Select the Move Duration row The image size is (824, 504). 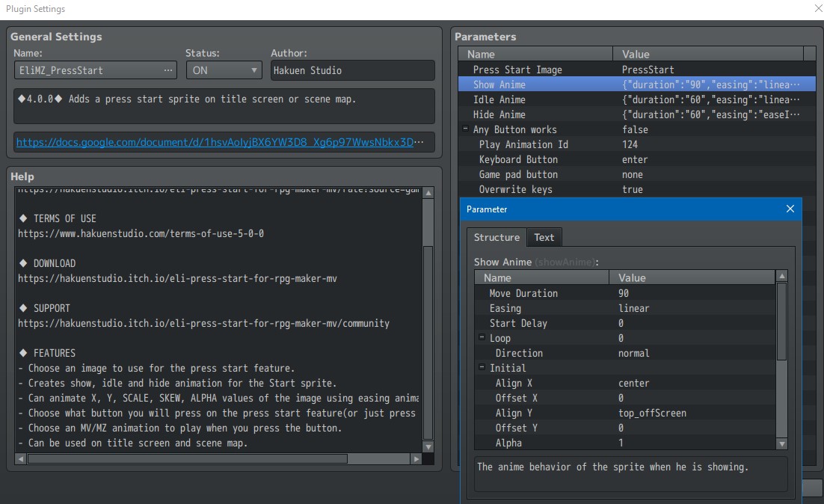pos(625,292)
